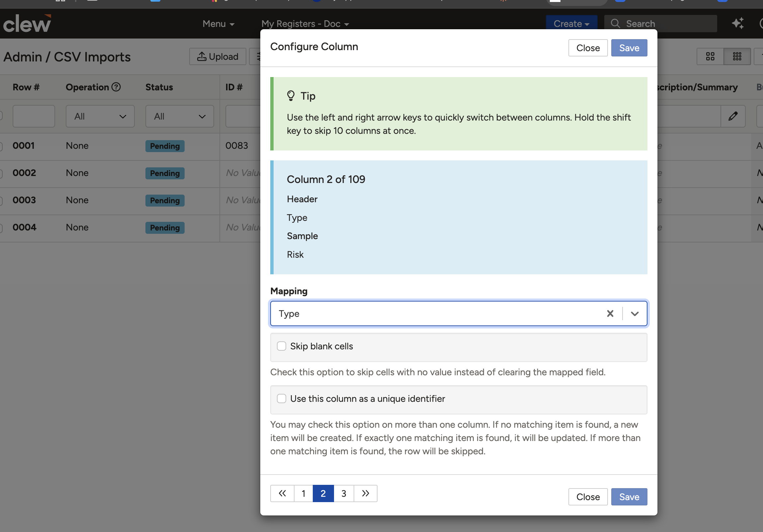
Task: Click the pencil edit icon in filter row
Action: pyautogui.click(x=733, y=116)
